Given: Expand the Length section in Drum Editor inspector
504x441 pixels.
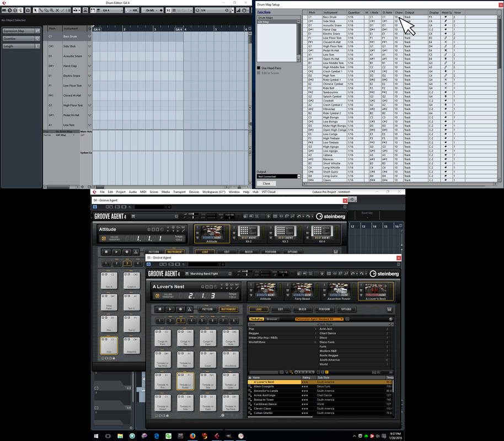Looking at the screenshot, I should pyautogui.click(x=21, y=46).
